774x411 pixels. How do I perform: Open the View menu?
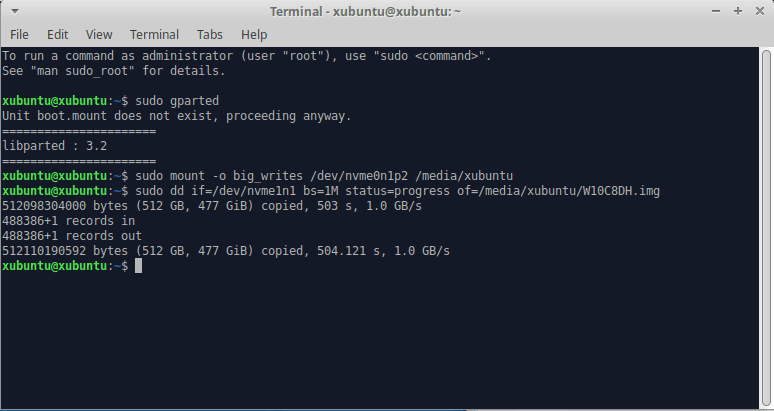click(99, 35)
